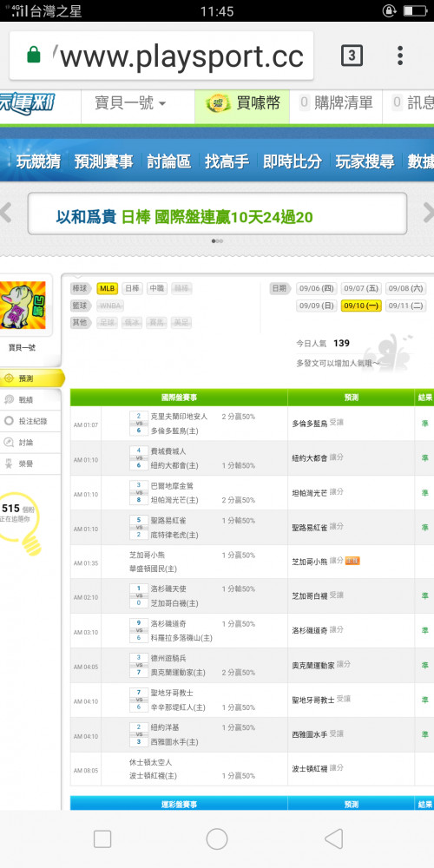The width and height of the screenshot is (434, 868).
Task: Click 聖路易紅雀 prediction cell
Action: click(x=351, y=527)
